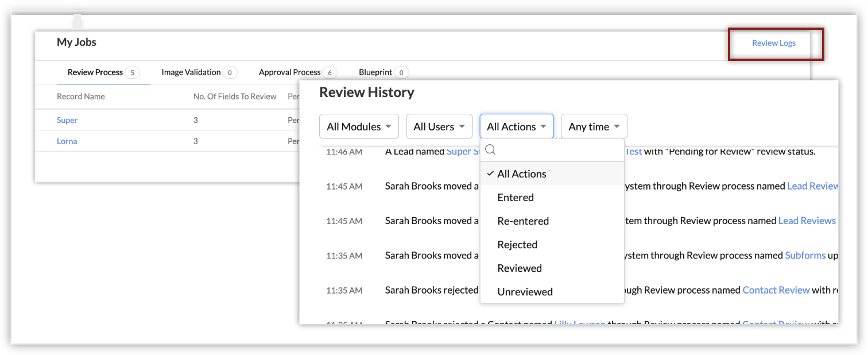Image resolution: width=868 pixels, height=355 pixels.
Task: Expand the All Users dropdown
Action: [x=439, y=126]
